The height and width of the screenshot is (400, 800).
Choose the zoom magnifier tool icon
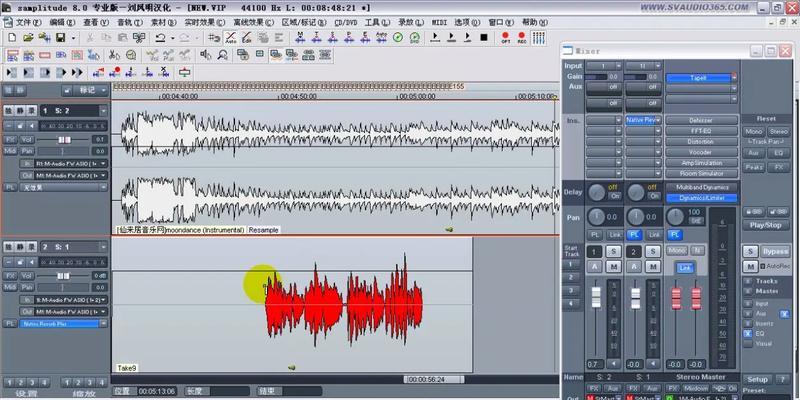point(222,55)
